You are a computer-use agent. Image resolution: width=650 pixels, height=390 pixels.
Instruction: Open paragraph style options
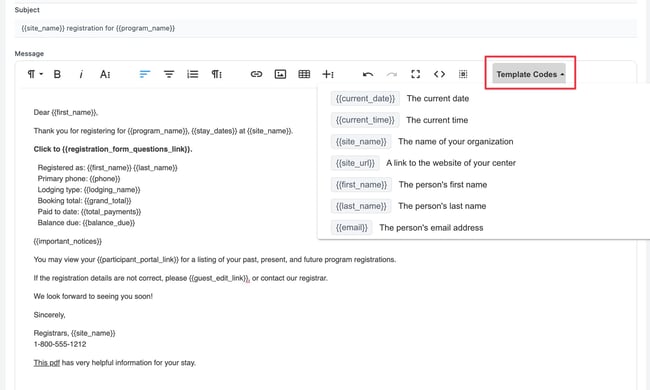pos(216,74)
